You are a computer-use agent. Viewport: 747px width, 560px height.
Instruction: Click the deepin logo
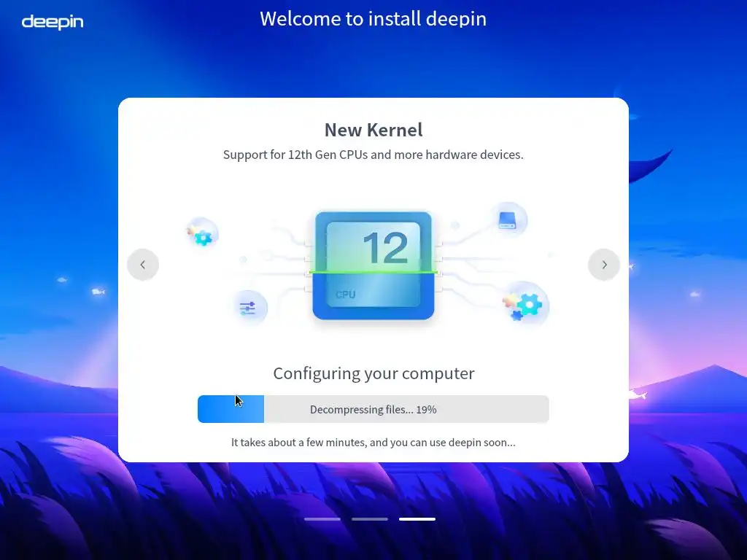(x=53, y=22)
